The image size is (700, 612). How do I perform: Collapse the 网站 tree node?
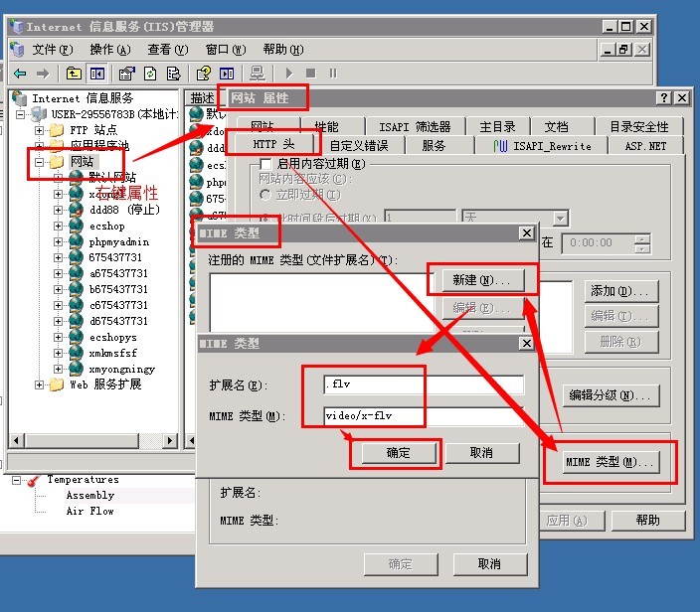coord(40,162)
